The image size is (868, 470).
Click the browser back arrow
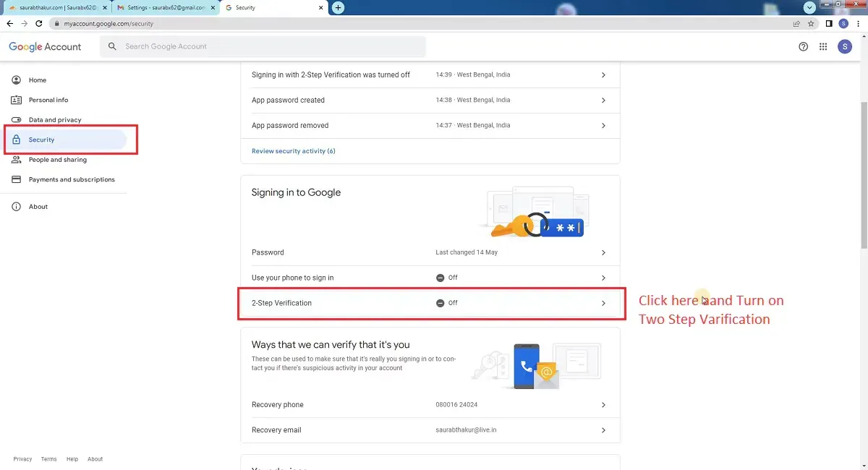pyautogui.click(x=9, y=23)
